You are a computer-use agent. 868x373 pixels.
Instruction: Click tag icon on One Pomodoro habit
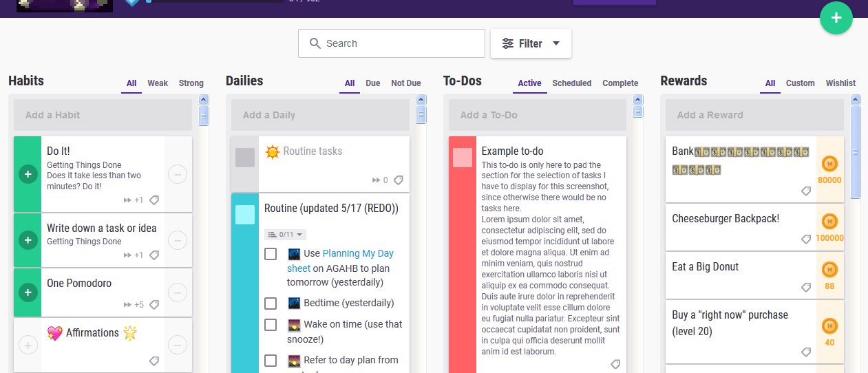coord(154,305)
